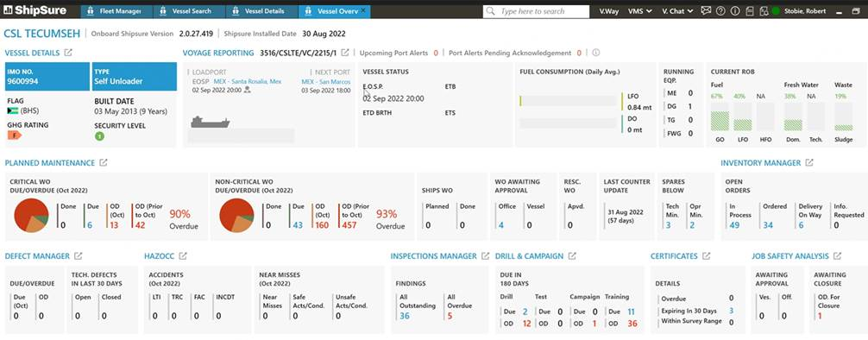This screenshot has width=868, height=340.
Task: Click the Type here to search field
Action: [536, 11]
